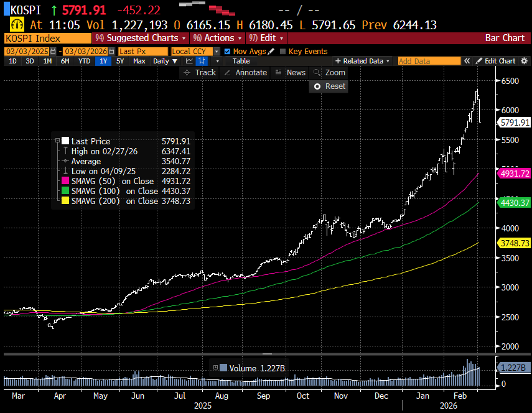Expand the Volume panel legend
The image size is (532, 413).
click(x=216, y=368)
